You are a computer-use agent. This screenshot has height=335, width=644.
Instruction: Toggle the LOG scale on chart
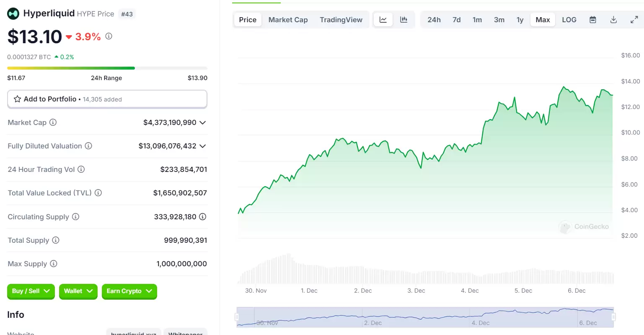569,20
